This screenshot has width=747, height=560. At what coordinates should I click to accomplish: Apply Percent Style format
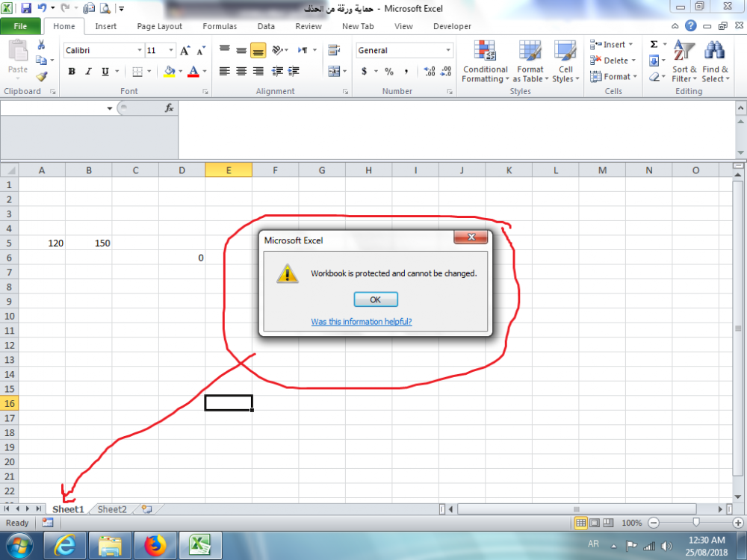coord(389,72)
